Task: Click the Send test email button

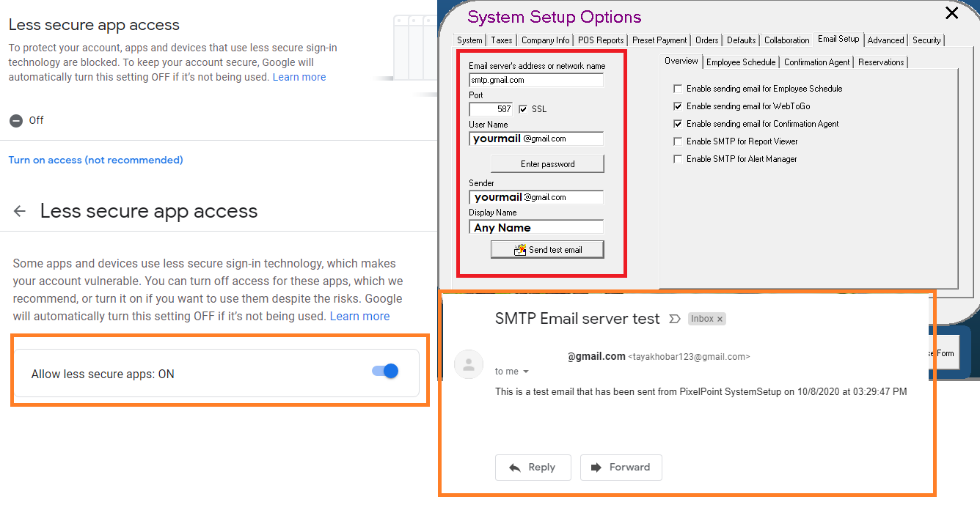Action: 547,250
